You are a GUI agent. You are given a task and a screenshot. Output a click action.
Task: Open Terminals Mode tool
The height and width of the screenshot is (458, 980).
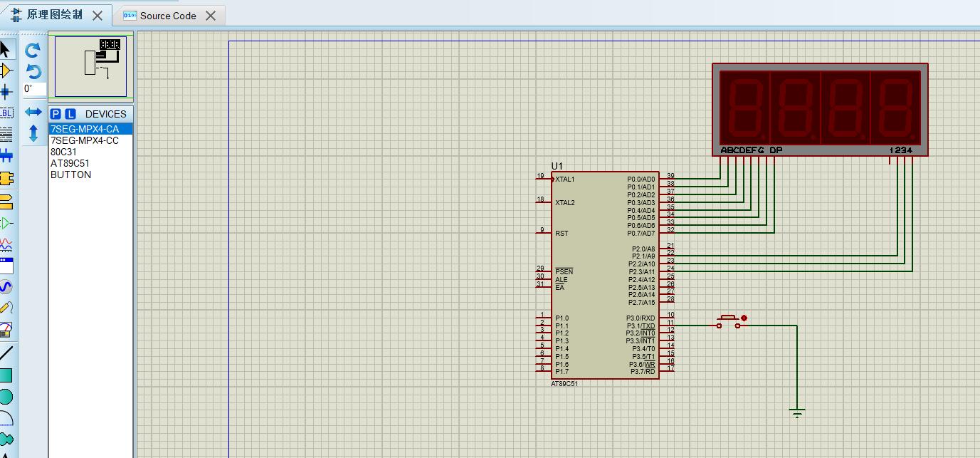pos(5,201)
